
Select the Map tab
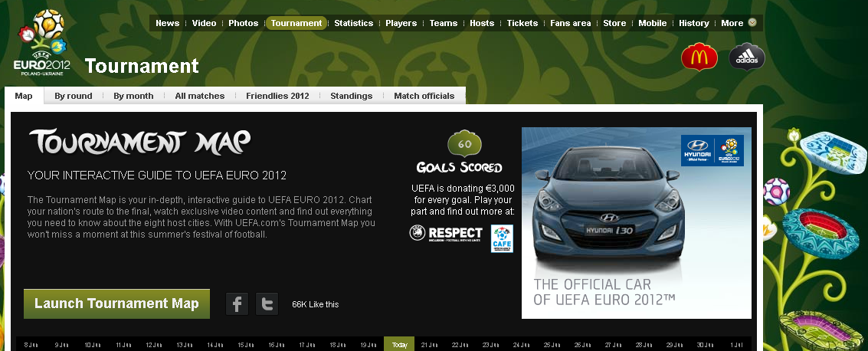[24, 96]
